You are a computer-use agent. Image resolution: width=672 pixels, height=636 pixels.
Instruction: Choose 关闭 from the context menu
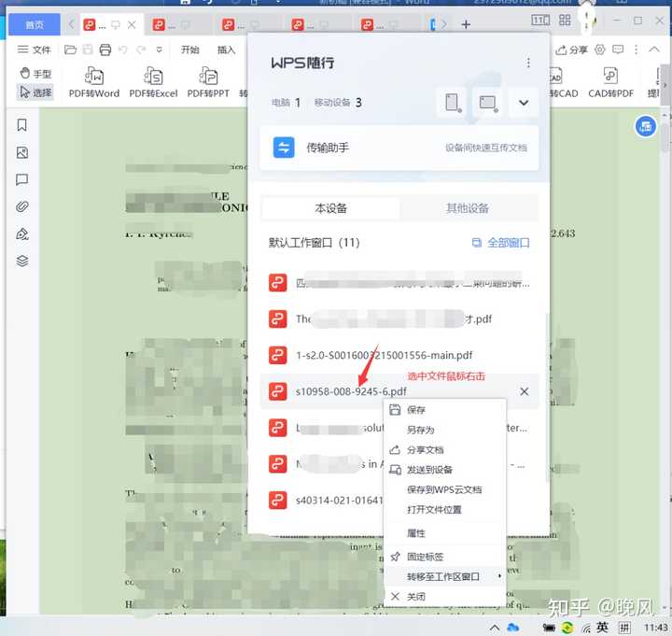click(444, 597)
